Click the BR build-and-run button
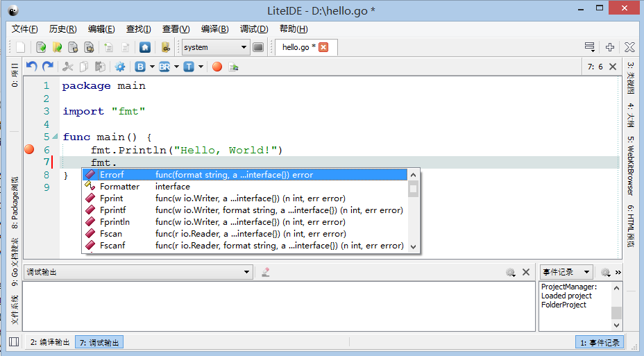 click(x=164, y=67)
